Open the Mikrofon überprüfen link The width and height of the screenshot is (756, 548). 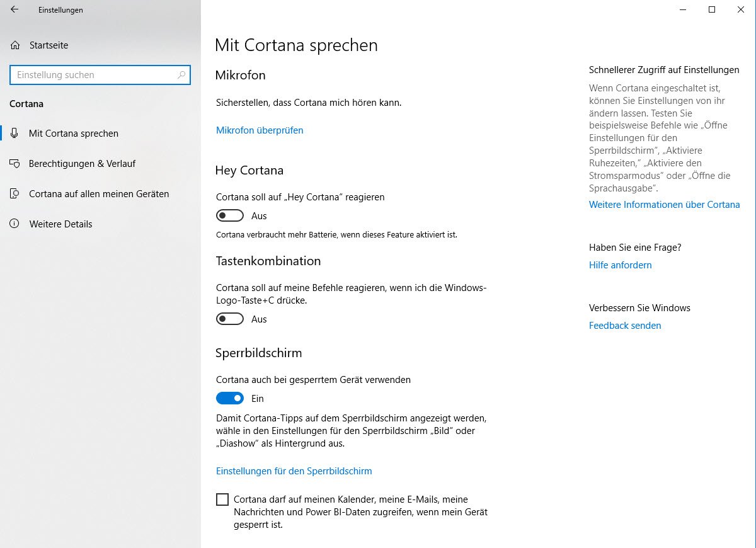[x=260, y=130]
